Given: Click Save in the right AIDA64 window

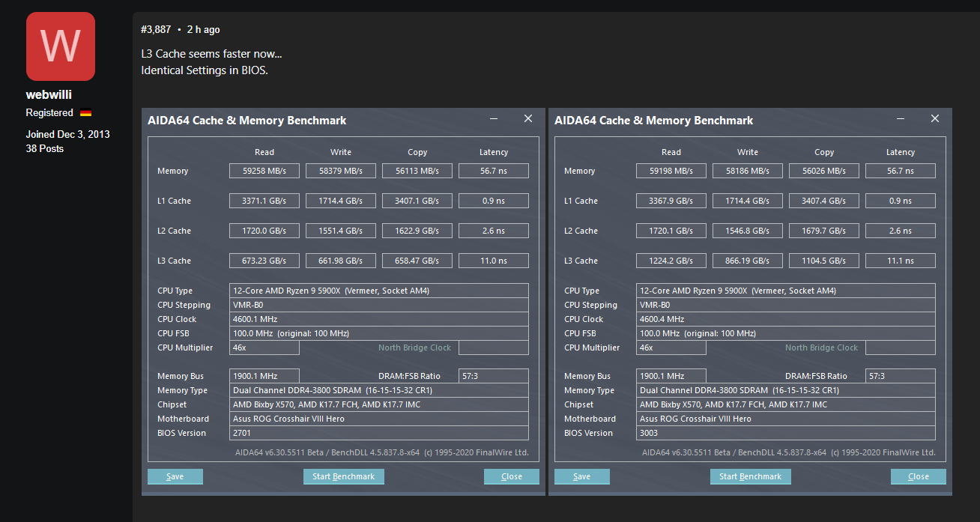Looking at the screenshot, I should 582,476.
